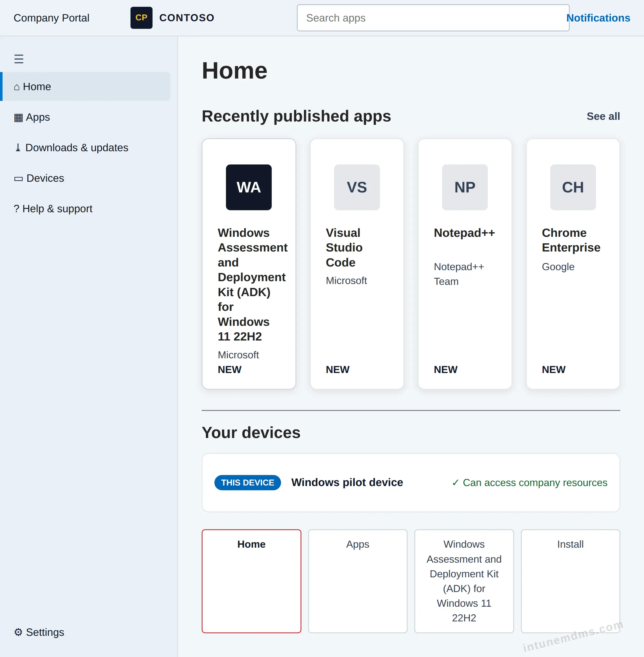
Task: Go to Home in the sidebar
Action: point(86,86)
